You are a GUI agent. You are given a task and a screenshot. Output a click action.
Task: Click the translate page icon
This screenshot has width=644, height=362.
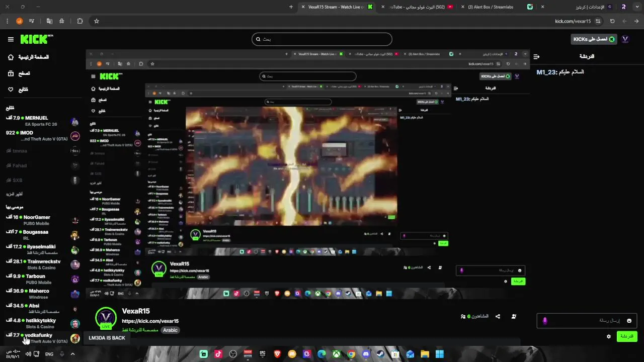point(49,21)
